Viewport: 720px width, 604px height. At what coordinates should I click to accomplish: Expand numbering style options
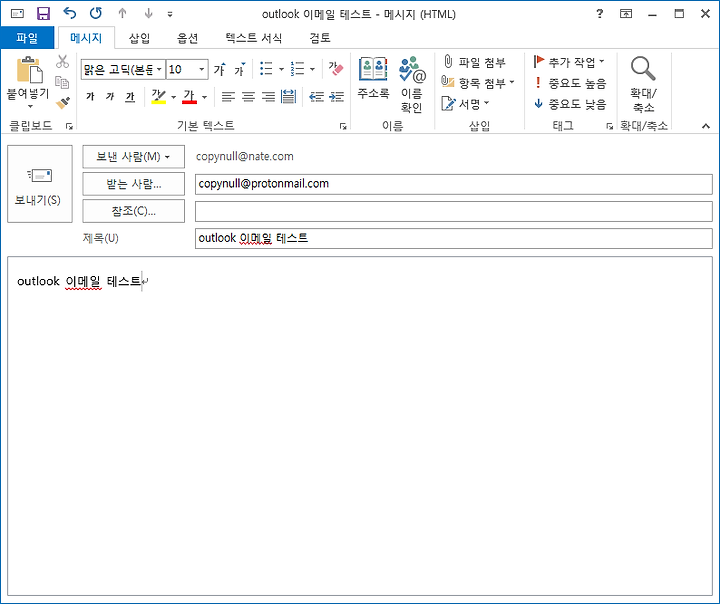click(x=312, y=69)
